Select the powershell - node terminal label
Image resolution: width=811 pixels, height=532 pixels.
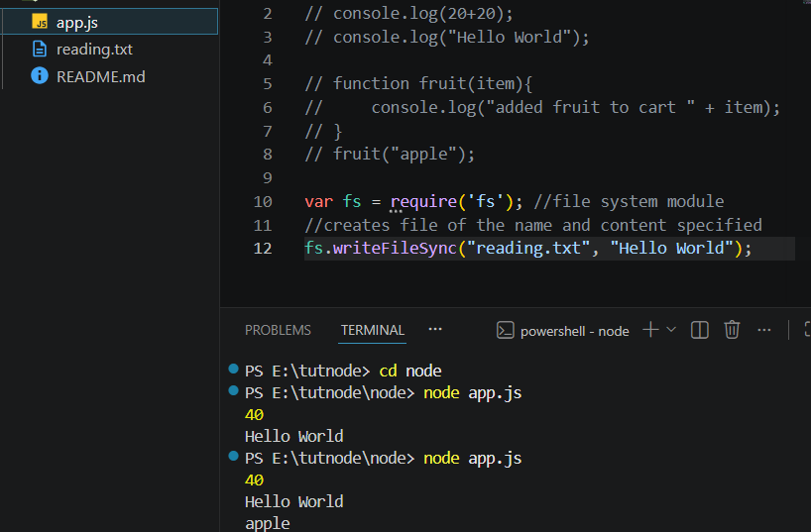(575, 331)
